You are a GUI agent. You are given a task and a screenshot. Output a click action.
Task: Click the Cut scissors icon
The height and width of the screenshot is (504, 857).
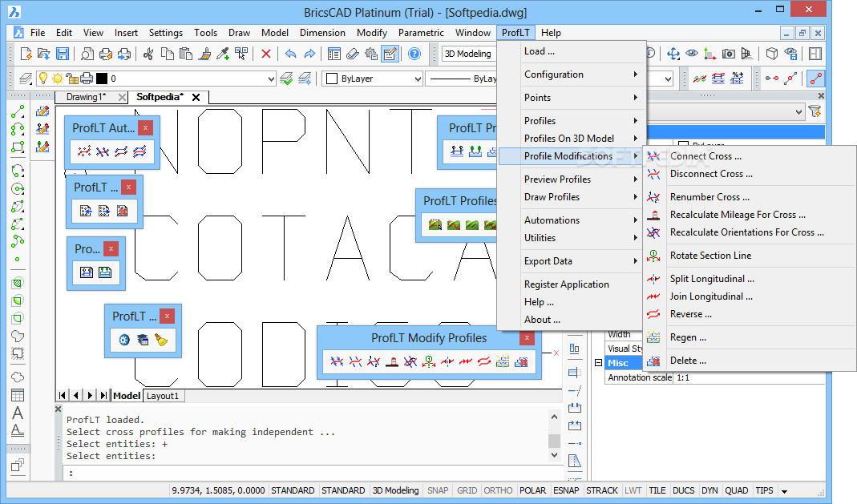click(148, 54)
